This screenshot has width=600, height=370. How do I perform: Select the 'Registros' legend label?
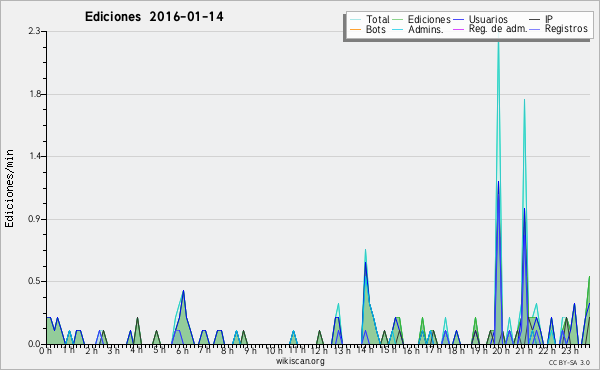pos(566,29)
